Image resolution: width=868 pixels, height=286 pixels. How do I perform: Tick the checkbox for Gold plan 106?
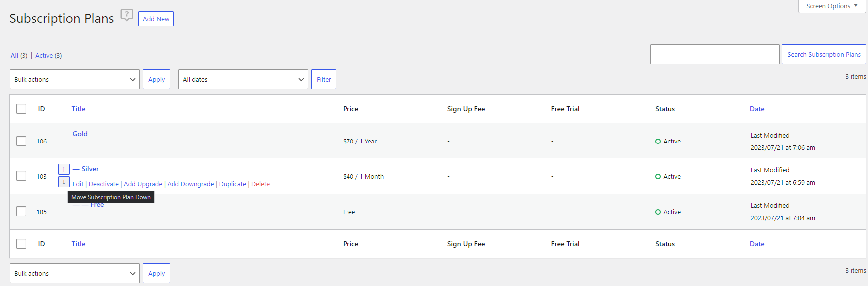point(21,141)
